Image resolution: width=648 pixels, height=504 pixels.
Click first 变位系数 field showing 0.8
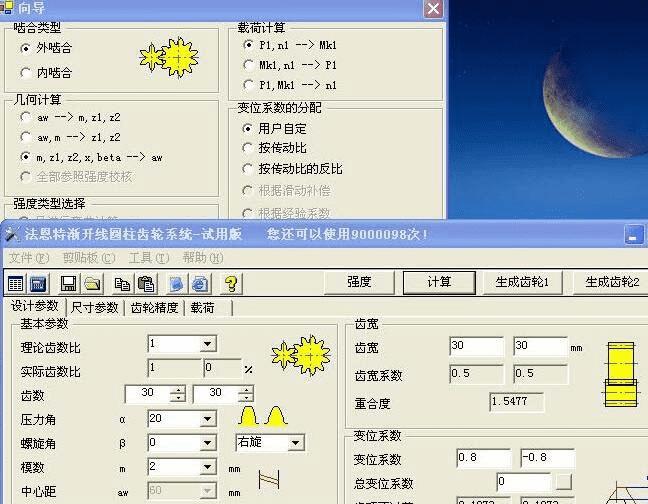pyautogui.click(x=483, y=458)
